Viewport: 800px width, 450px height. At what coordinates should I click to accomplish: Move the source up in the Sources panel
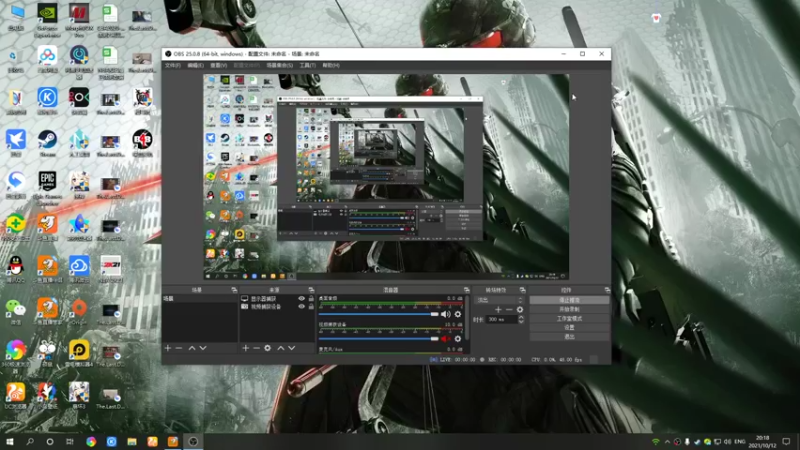coord(281,348)
